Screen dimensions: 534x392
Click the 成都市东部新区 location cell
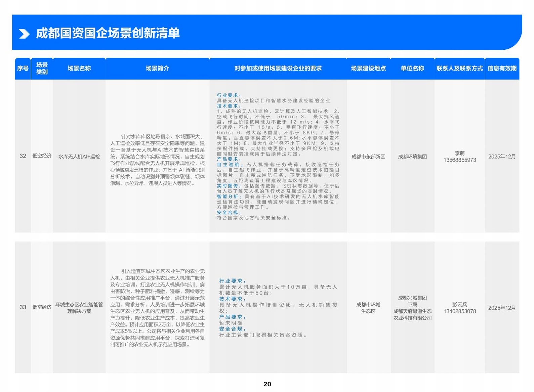pyautogui.click(x=368, y=157)
